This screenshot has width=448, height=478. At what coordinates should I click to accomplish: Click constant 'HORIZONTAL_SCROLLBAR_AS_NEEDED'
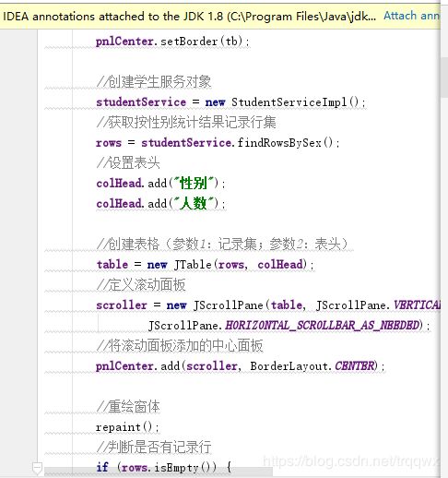[323, 326]
